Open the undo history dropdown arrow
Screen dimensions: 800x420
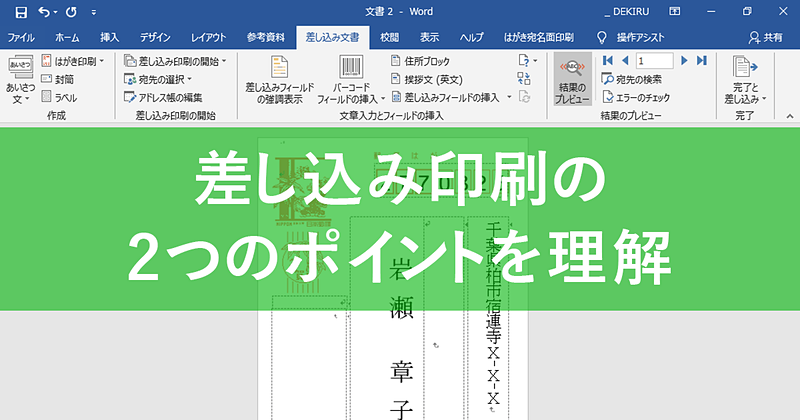pos(55,12)
